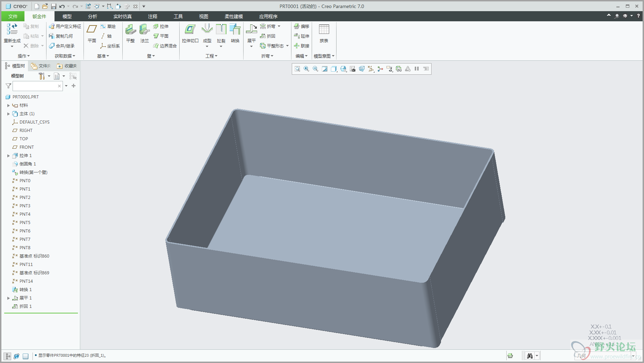
Task: Toggle the spin center icon
Action: (x=380, y=69)
